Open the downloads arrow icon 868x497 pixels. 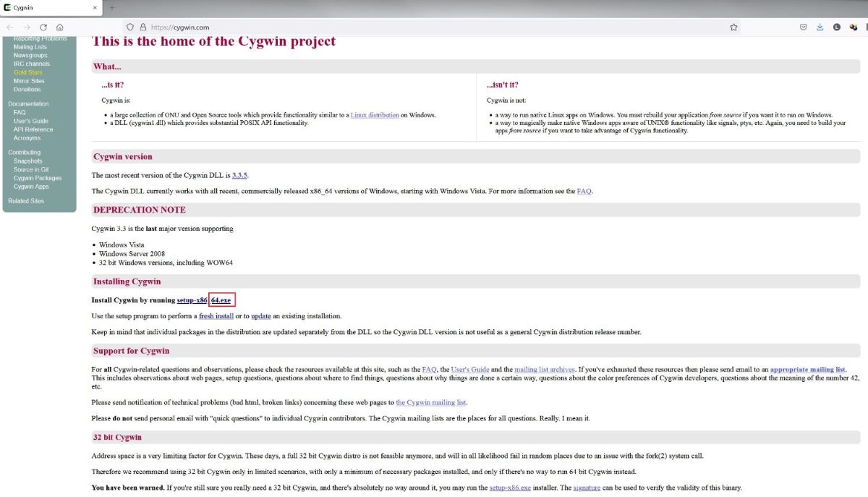pos(820,27)
